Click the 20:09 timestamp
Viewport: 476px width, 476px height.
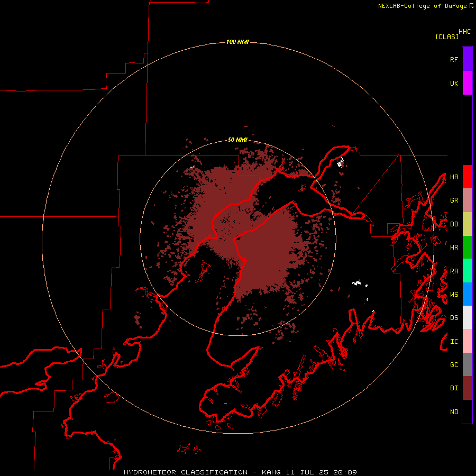[x=345, y=472]
